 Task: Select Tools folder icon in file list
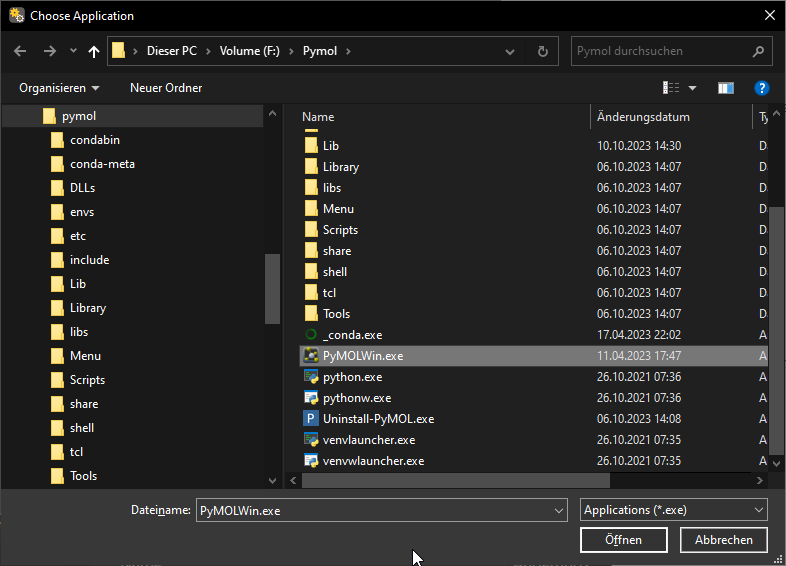click(311, 314)
